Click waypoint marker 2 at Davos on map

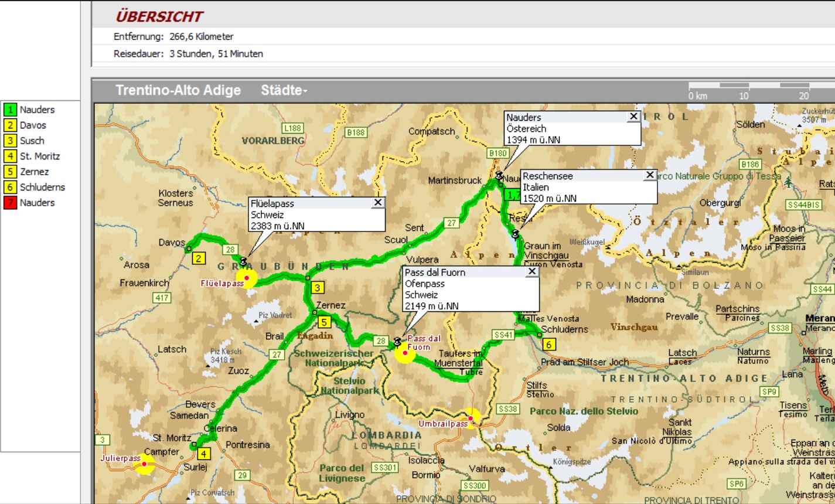click(199, 258)
